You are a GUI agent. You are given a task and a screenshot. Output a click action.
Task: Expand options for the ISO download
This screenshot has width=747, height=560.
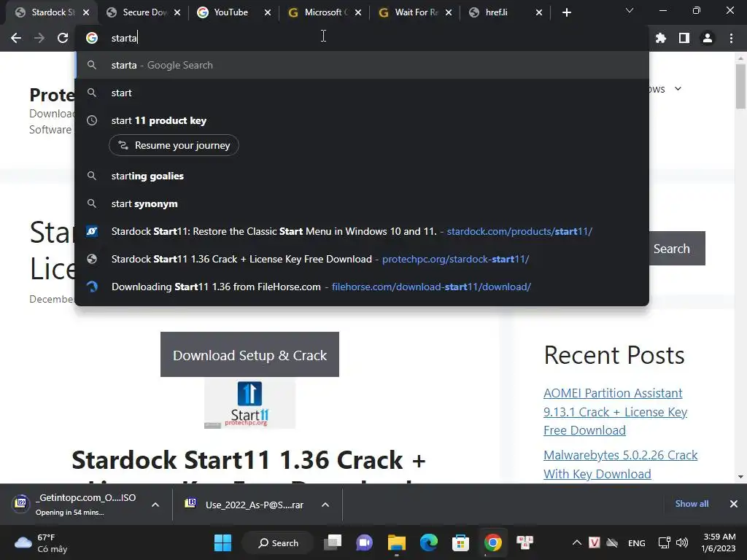155,505
